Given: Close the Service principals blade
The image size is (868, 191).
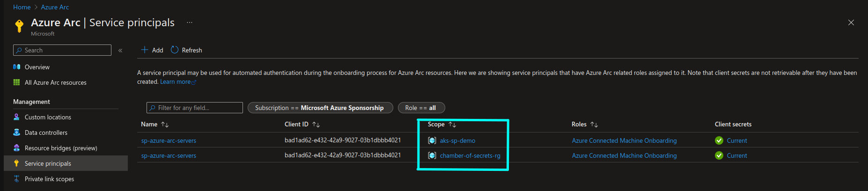Looking at the screenshot, I should point(851,22).
